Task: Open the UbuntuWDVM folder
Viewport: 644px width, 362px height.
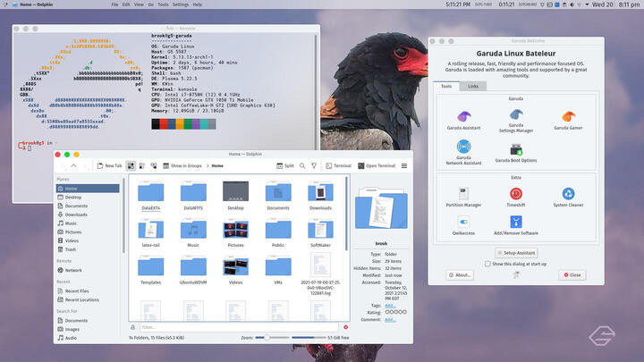Action: click(193, 270)
